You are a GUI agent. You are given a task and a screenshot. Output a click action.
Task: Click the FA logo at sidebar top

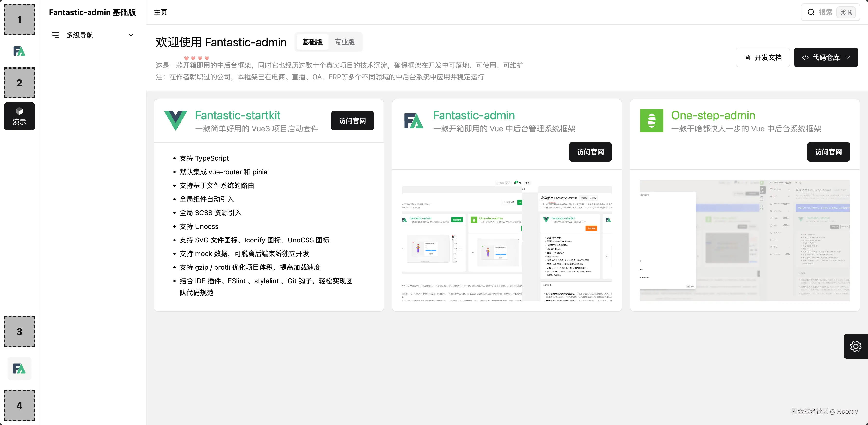[19, 51]
